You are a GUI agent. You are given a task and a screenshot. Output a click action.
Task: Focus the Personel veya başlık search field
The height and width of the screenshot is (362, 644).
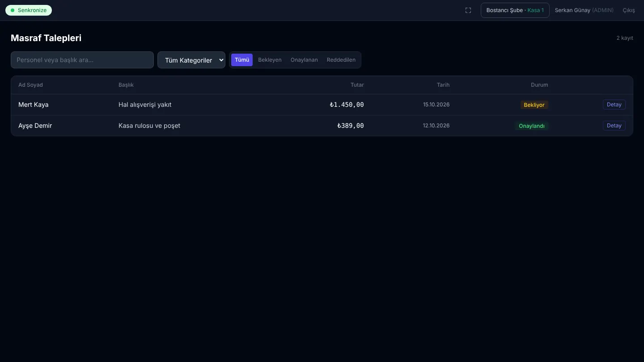82,60
